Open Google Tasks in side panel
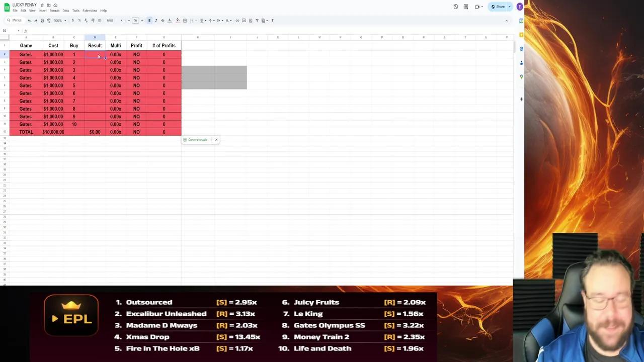Image resolution: width=644 pixels, height=362 pixels. [x=521, y=49]
